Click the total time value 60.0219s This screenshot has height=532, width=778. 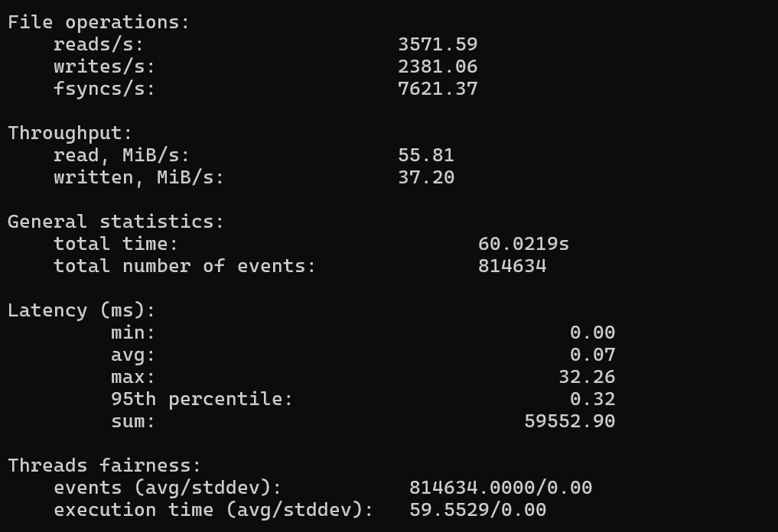click(x=523, y=244)
